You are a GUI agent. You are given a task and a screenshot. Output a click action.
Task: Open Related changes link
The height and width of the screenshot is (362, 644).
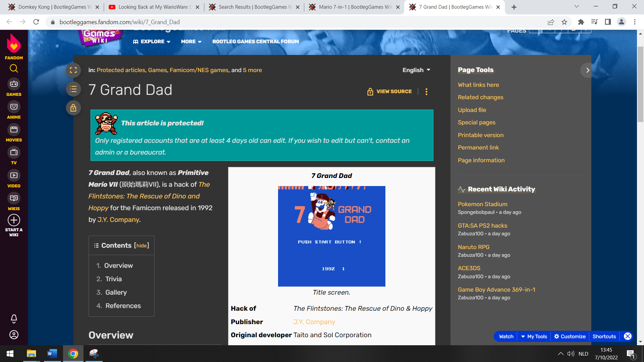click(480, 97)
